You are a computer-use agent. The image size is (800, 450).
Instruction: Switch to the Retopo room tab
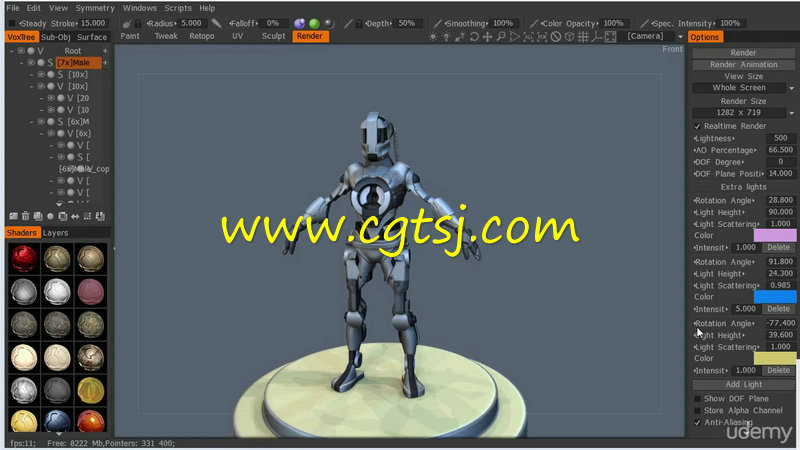click(202, 36)
